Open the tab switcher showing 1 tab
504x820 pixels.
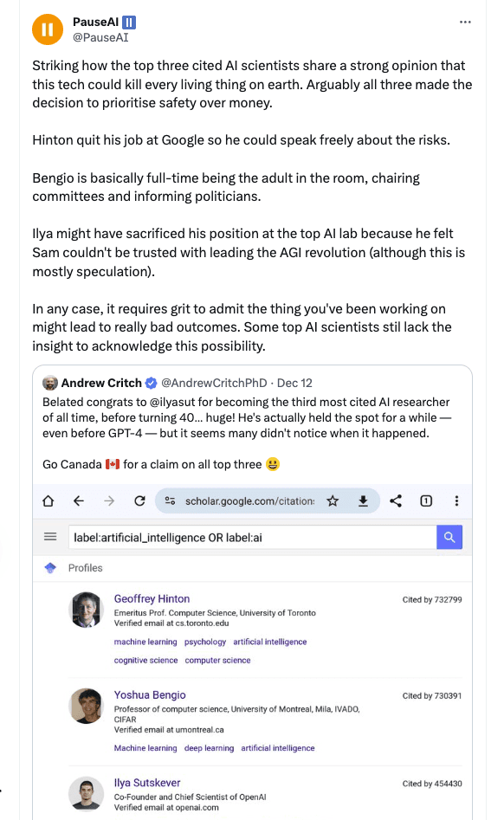(426, 501)
